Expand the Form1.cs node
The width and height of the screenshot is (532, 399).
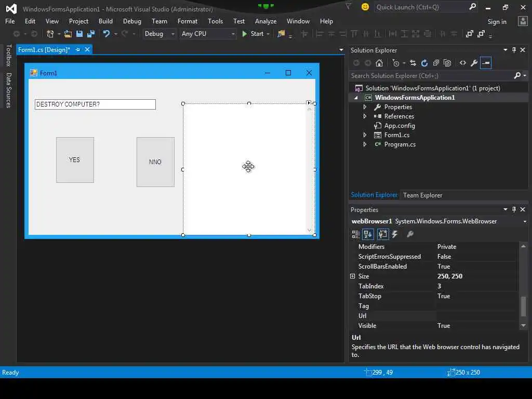365,135
